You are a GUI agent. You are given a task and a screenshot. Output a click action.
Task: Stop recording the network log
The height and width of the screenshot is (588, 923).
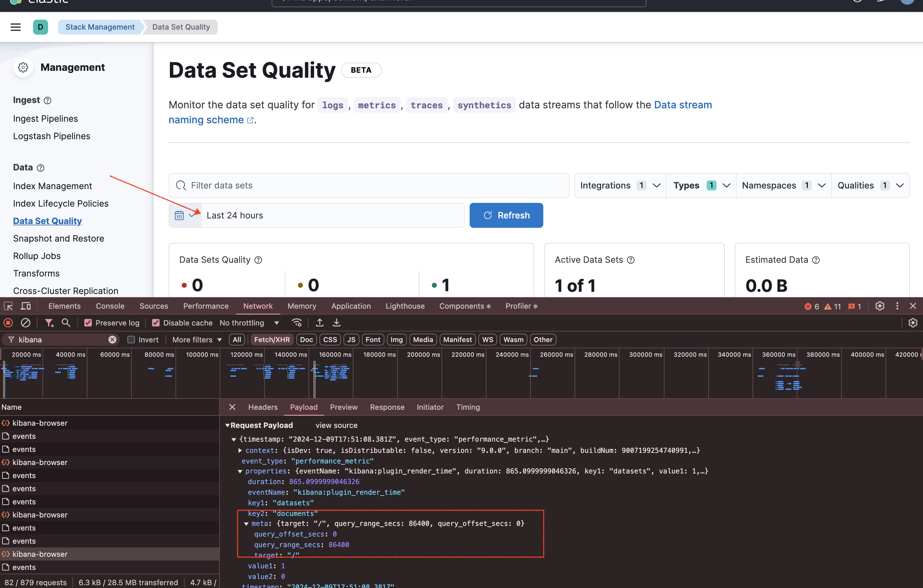[8, 323]
